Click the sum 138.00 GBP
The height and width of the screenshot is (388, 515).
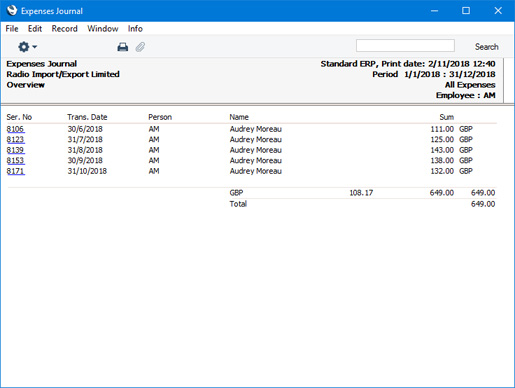[x=451, y=160]
